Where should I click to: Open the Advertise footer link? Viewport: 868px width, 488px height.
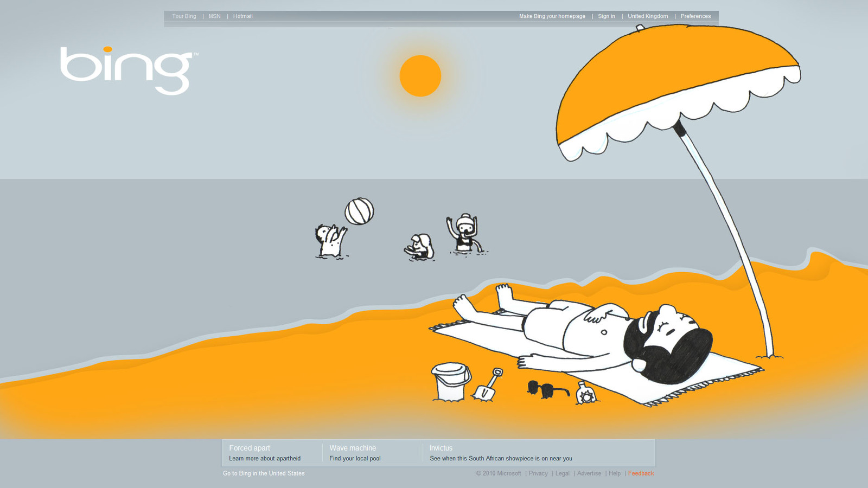click(x=589, y=473)
